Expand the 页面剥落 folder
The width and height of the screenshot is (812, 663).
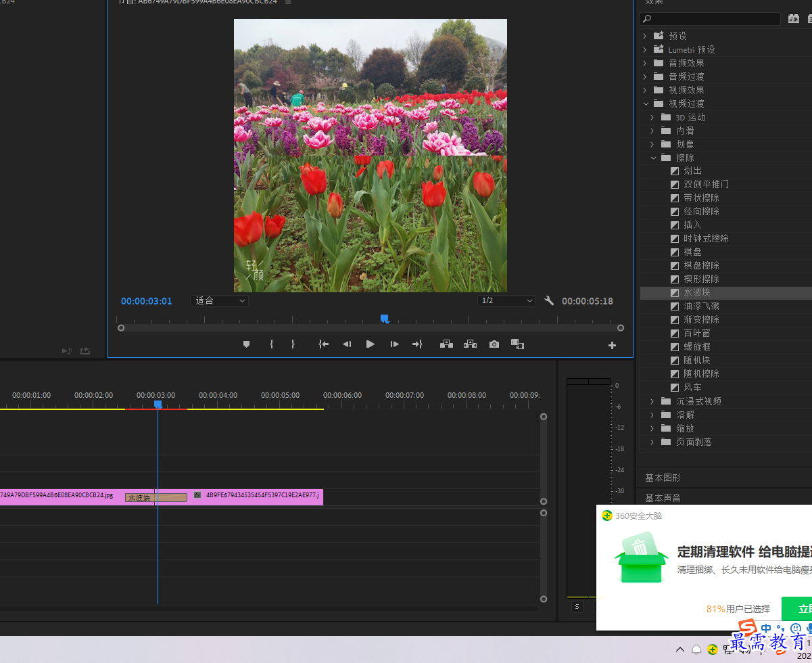click(x=652, y=442)
